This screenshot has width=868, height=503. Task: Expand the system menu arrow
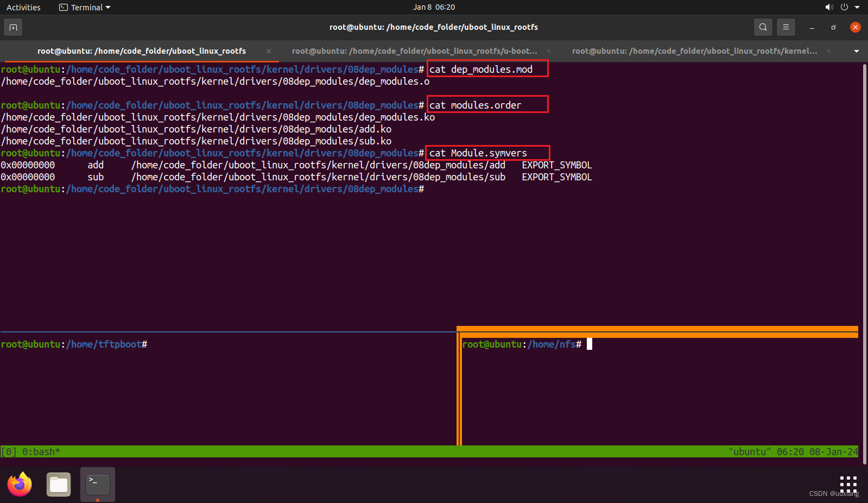pyautogui.click(x=857, y=7)
